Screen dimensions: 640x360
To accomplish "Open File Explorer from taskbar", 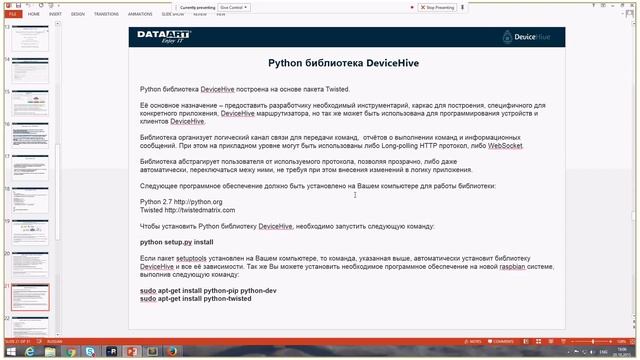I will point(50,351).
